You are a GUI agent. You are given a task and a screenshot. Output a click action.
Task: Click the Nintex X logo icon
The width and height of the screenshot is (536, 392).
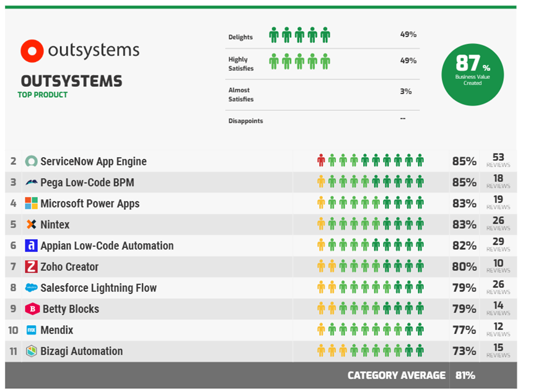[31, 225]
